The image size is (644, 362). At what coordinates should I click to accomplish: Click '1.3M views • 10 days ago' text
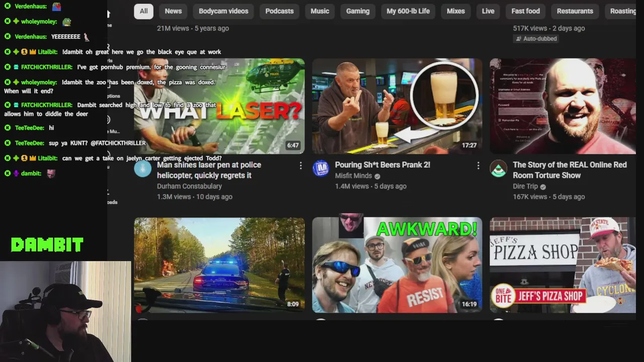[x=195, y=197]
